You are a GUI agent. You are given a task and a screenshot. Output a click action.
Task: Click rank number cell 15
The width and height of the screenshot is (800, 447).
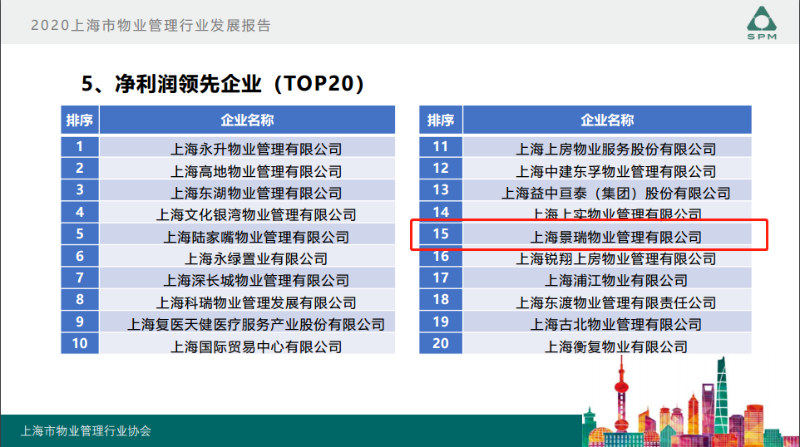(441, 234)
